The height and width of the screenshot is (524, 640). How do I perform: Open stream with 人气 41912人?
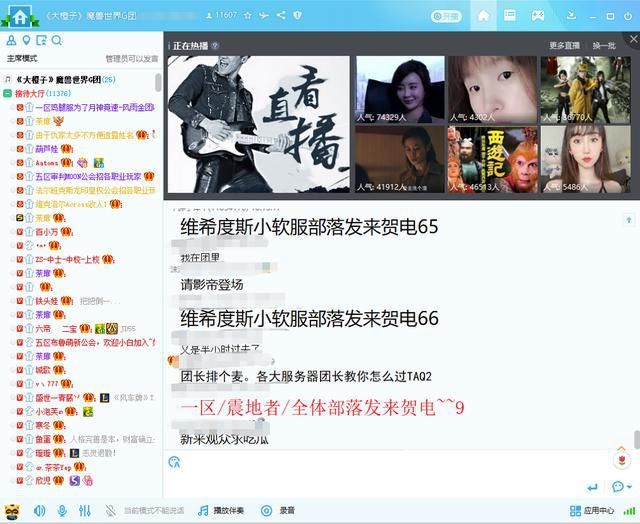pos(400,159)
